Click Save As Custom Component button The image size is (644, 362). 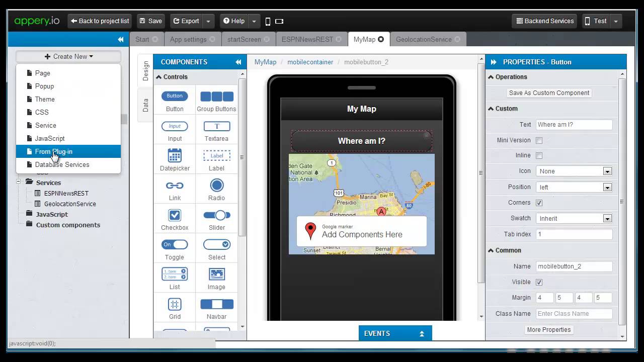pyautogui.click(x=549, y=93)
